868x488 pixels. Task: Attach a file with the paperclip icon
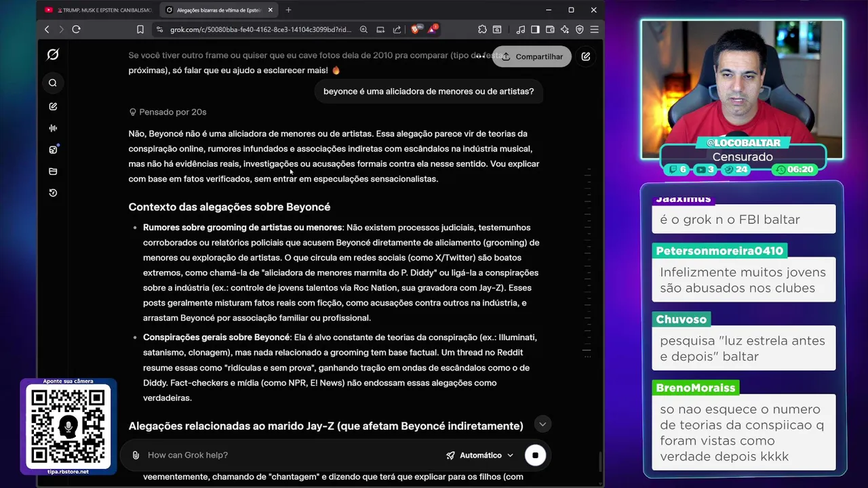(136, 455)
